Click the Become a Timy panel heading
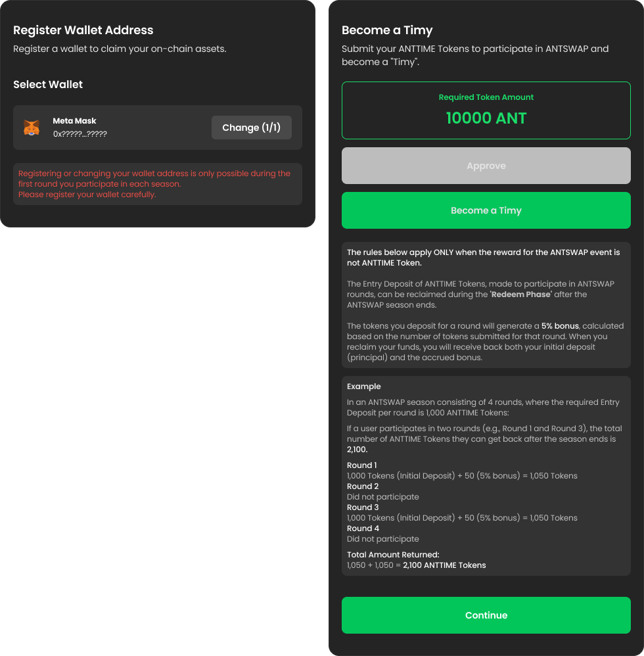The width and height of the screenshot is (644, 656). [x=387, y=30]
